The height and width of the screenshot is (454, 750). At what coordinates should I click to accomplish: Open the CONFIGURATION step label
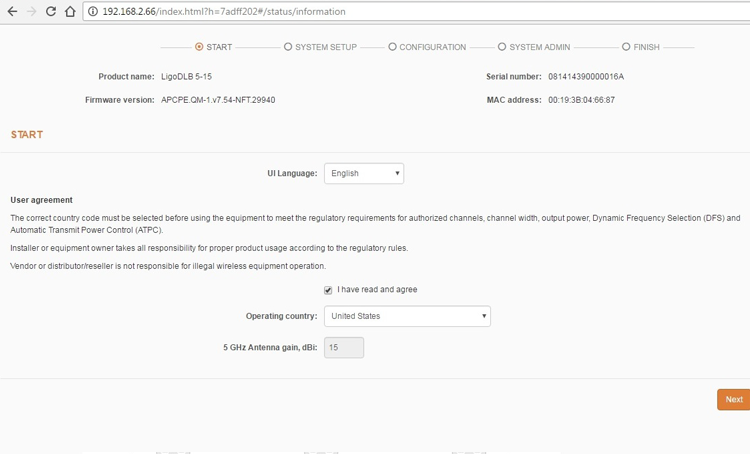pyautogui.click(x=433, y=47)
